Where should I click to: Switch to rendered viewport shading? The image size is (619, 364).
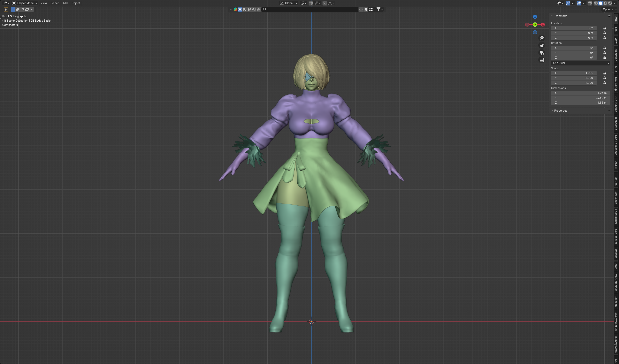[610, 3]
